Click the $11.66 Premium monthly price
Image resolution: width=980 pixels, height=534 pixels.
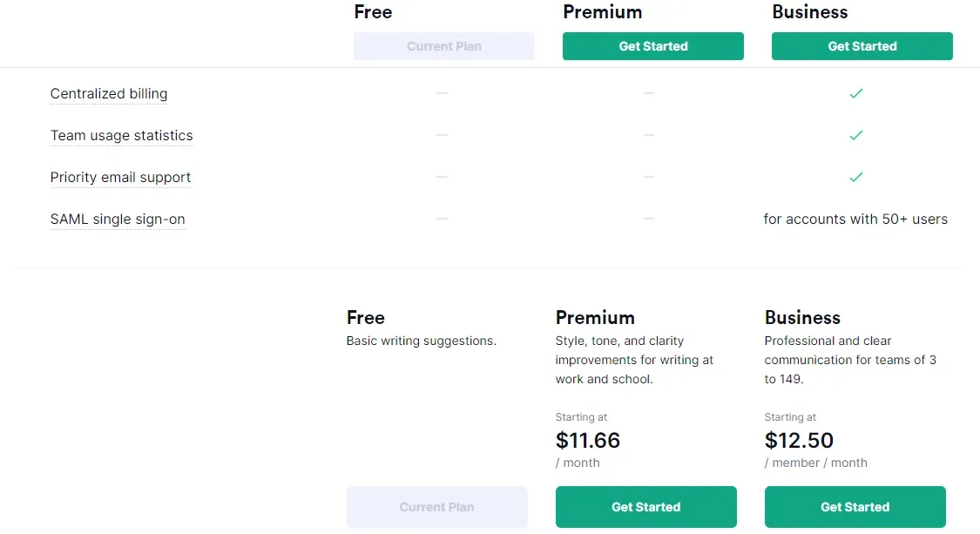(x=588, y=440)
